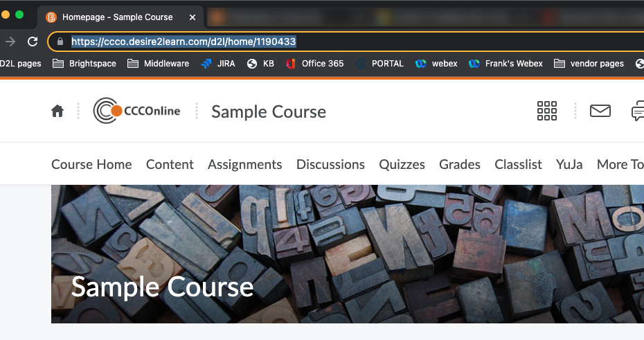
Task: Open the Content navbar item
Action: (170, 164)
